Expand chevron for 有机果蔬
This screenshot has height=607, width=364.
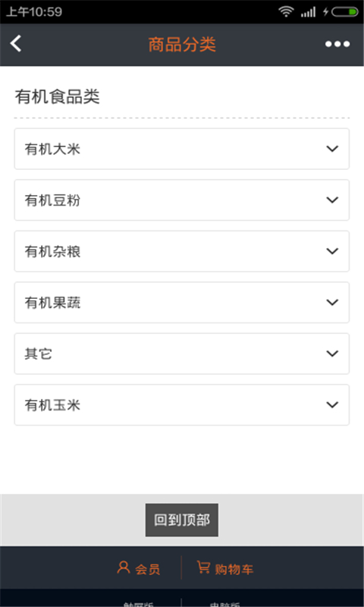(x=332, y=302)
